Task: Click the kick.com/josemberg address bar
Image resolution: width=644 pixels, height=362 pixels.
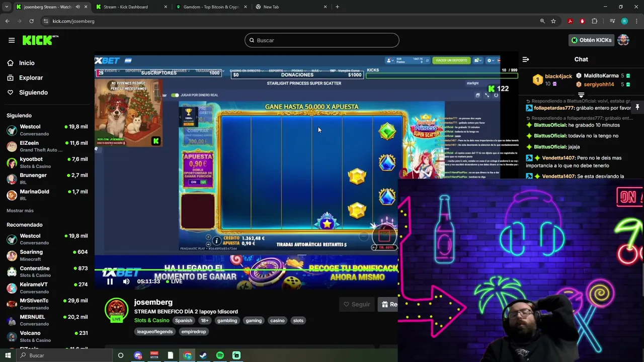Action: [73, 21]
